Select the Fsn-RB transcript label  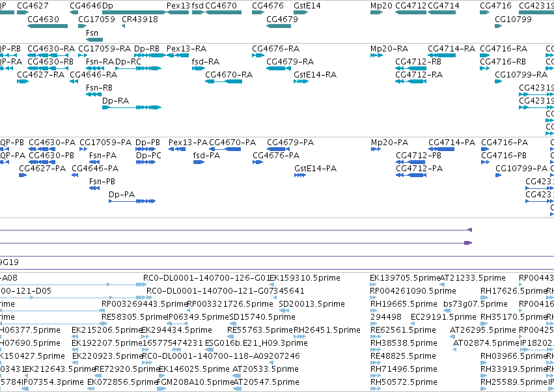pyautogui.click(x=100, y=88)
